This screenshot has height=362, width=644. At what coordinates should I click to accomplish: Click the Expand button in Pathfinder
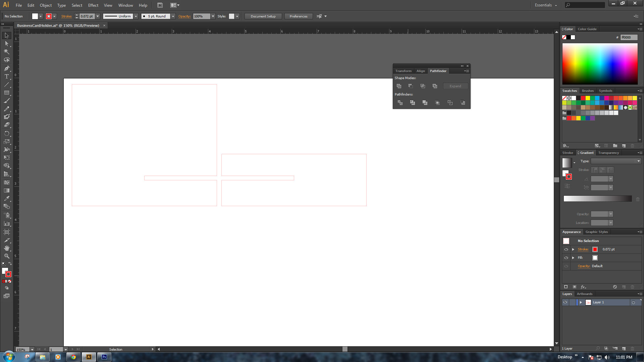(455, 86)
